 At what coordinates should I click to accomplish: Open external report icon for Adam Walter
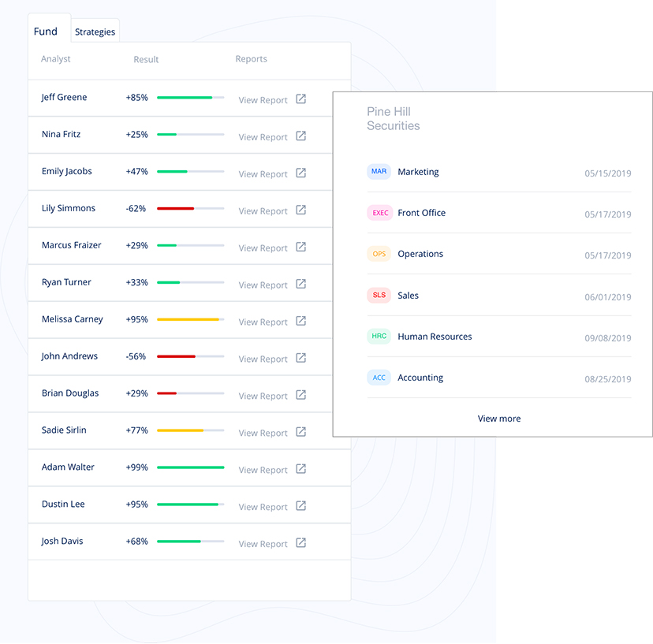[300, 469]
